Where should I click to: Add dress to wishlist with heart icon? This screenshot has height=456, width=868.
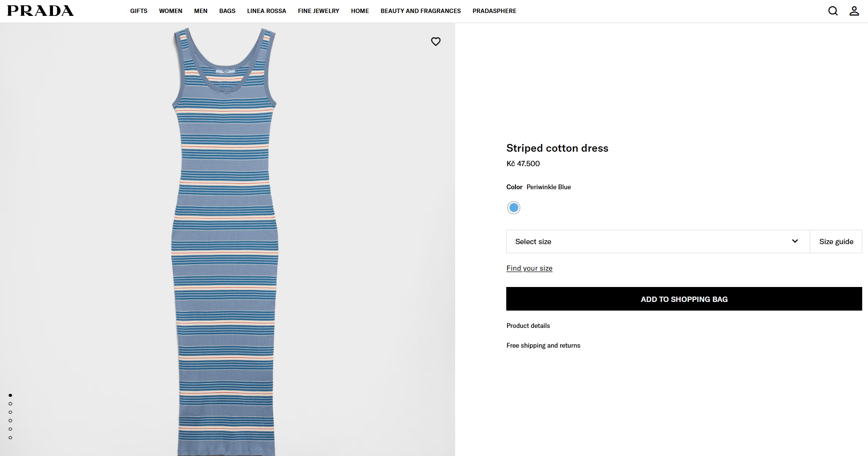coord(435,41)
